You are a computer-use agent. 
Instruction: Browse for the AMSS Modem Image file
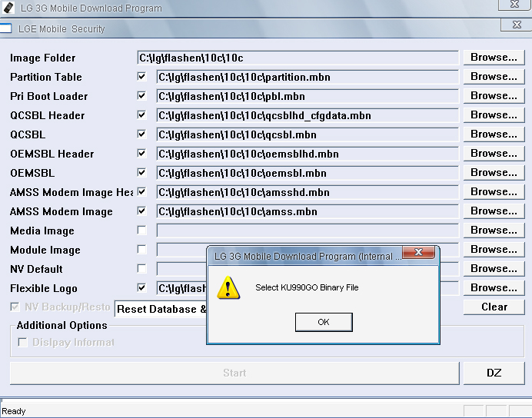494,211
